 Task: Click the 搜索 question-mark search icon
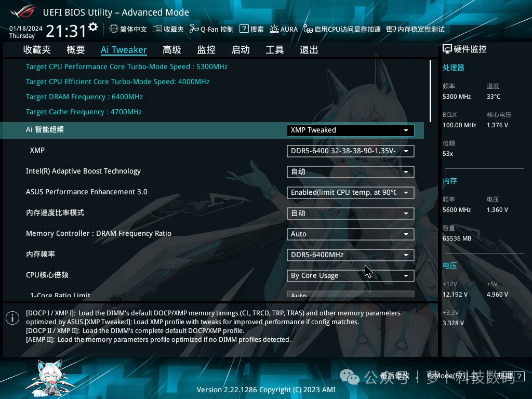coord(244,29)
